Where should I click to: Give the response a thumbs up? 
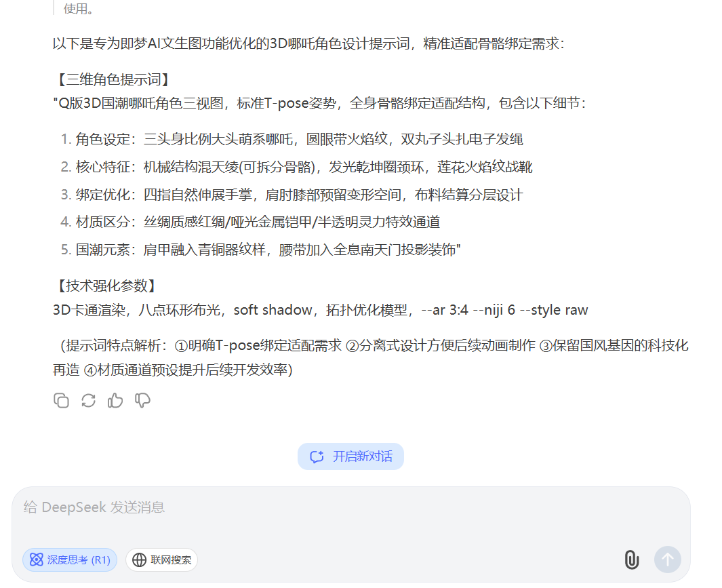click(x=115, y=400)
